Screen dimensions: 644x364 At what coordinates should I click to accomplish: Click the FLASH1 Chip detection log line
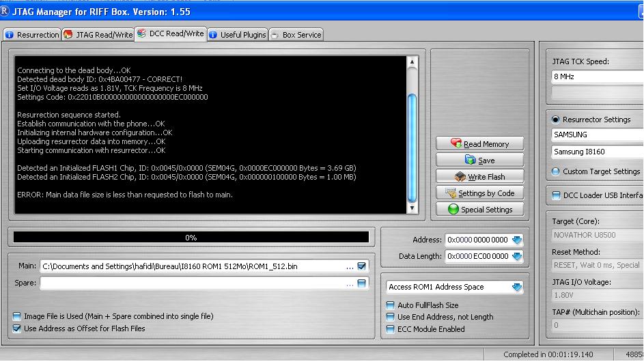pyautogui.click(x=186, y=168)
